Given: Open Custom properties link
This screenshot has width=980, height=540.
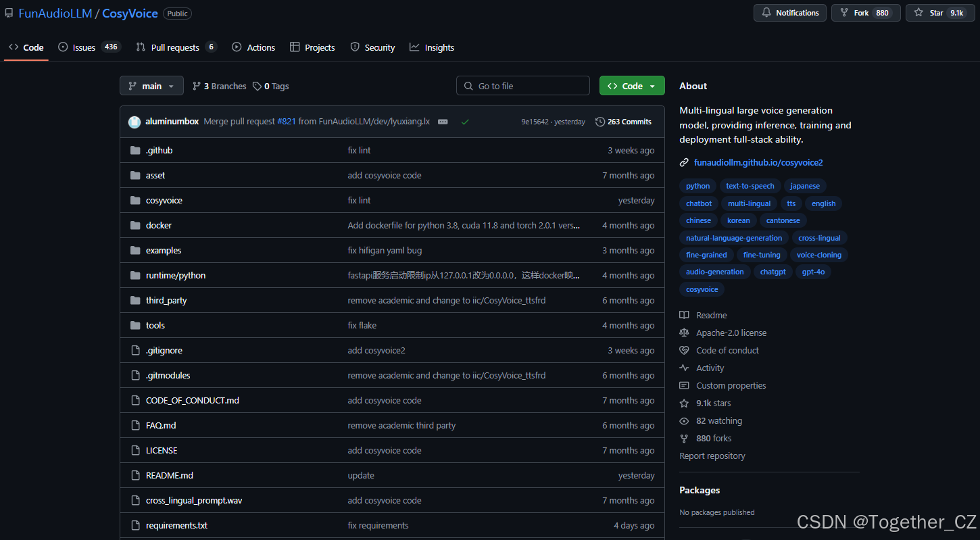Looking at the screenshot, I should pyautogui.click(x=731, y=385).
